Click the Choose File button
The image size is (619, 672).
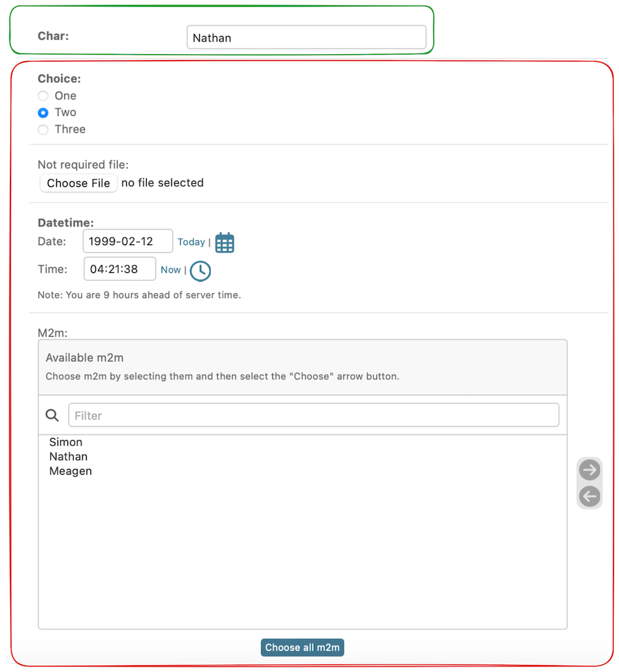click(79, 183)
